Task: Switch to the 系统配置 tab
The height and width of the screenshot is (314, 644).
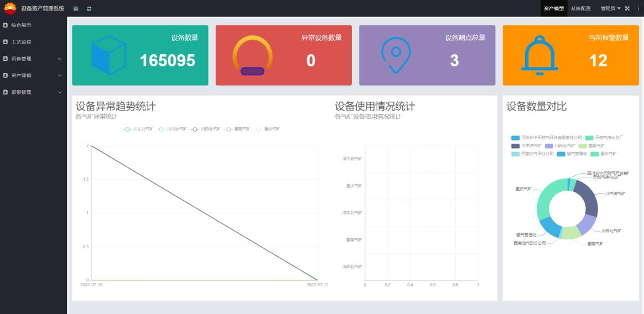Action: pyautogui.click(x=580, y=8)
